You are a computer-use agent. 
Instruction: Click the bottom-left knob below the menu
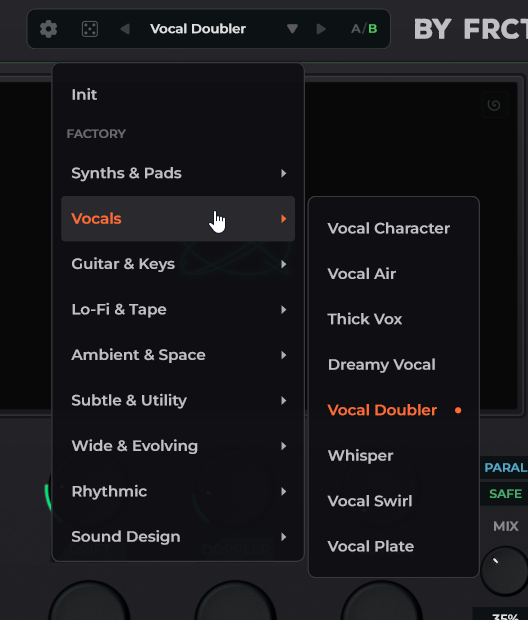click(89, 601)
